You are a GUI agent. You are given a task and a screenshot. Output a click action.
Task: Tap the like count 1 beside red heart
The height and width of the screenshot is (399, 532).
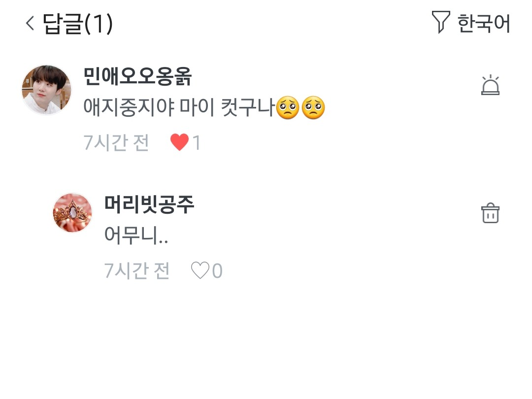pyautogui.click(x=197, y=142)
